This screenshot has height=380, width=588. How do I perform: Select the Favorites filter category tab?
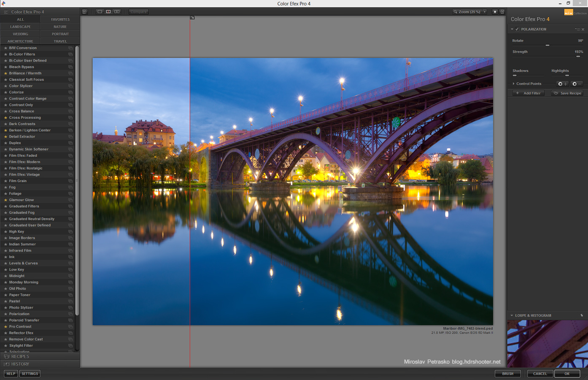point(60,19)
